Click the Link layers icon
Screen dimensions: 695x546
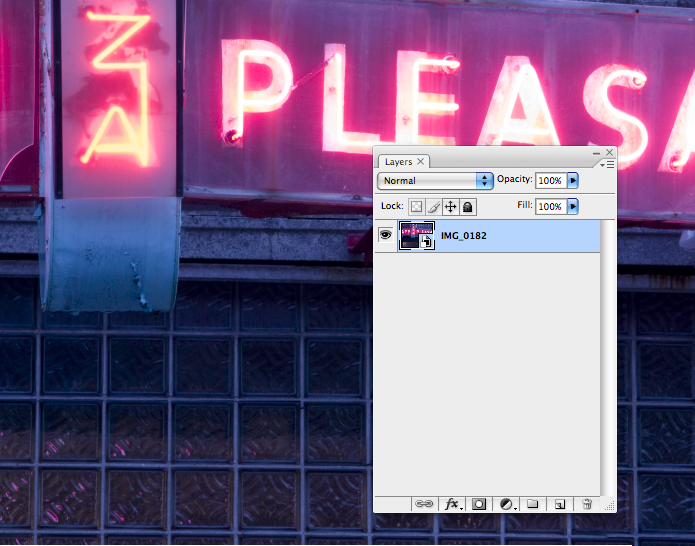[x=424, y=504]
